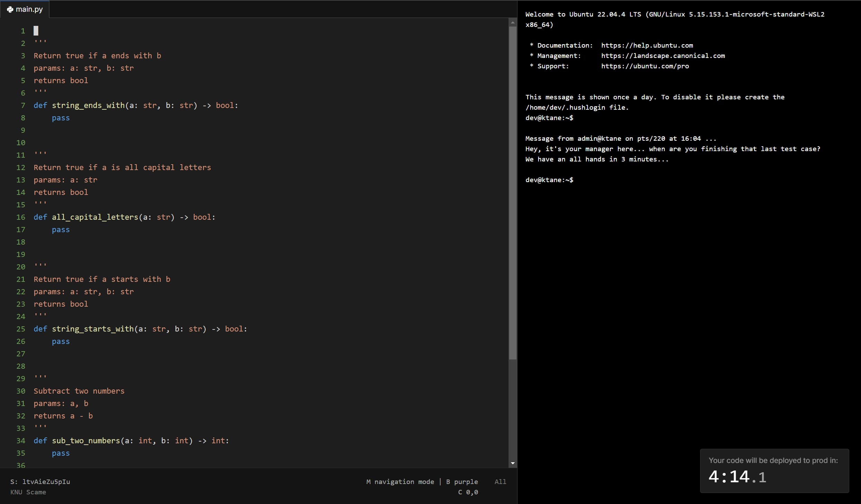Click the 'C 0,0' cursor position indicator
The height and width of the screenshot is (504, 861).
click(x=468, y=492)
